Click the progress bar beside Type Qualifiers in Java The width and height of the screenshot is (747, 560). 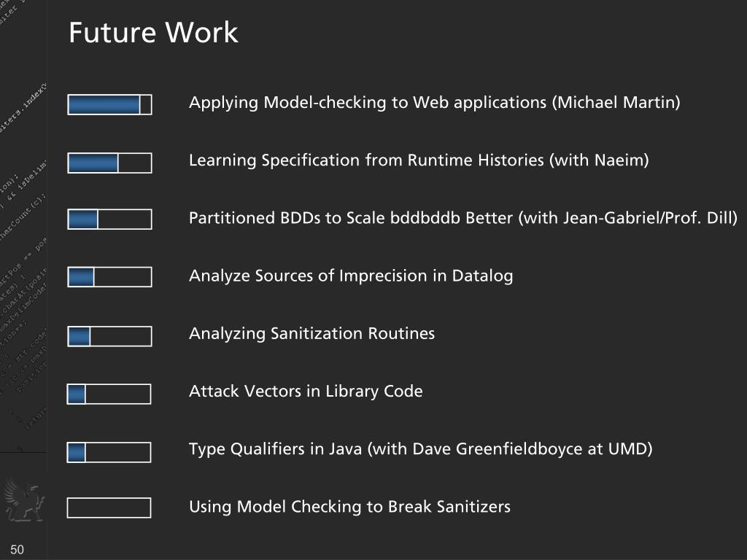click(x=109, y=452)
